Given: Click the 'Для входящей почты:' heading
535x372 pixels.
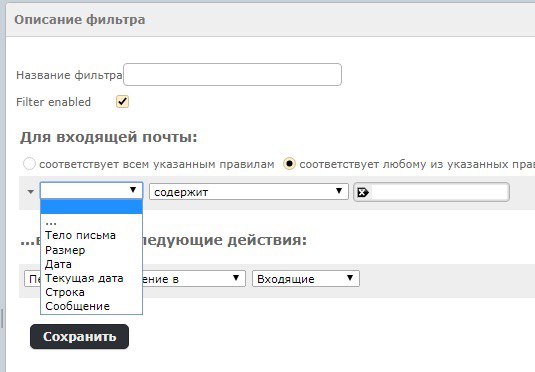Looking at the screenshot, I should pos(109,137).
